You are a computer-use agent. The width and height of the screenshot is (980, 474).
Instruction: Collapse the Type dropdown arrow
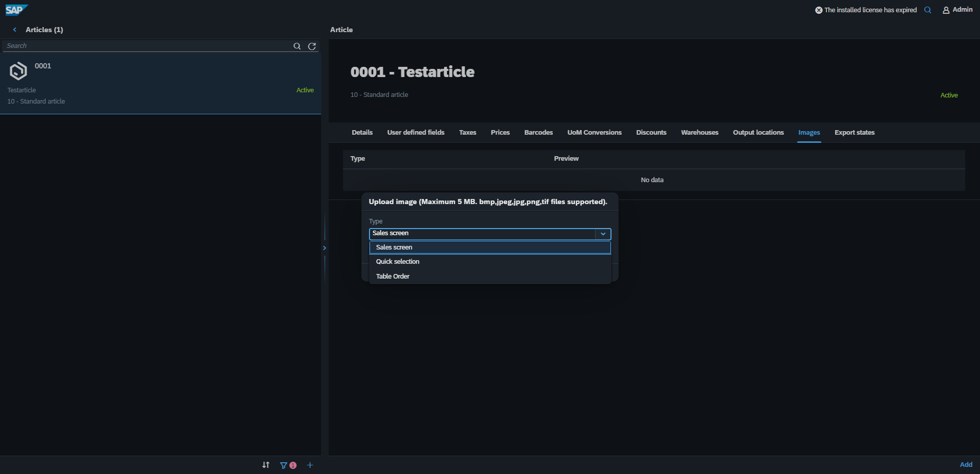[x=603, y=234]
